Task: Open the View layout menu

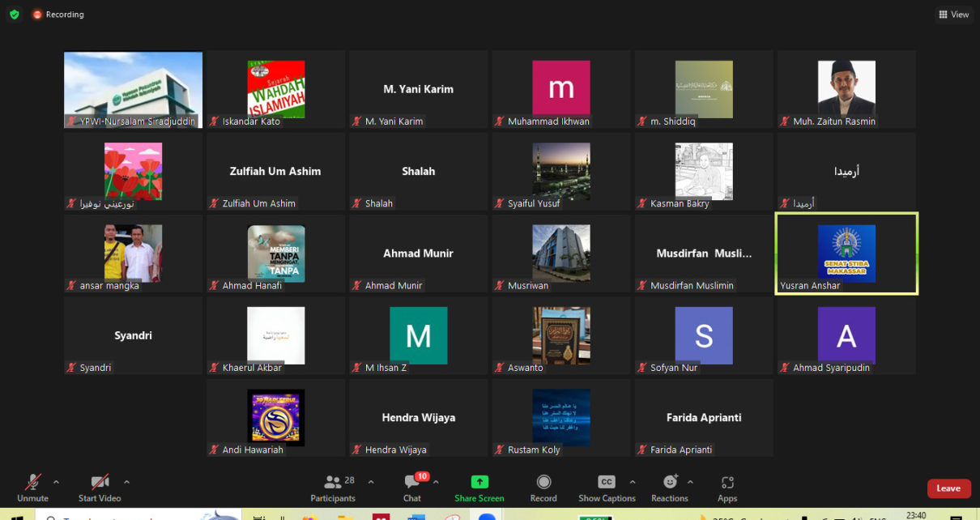Action: tap(953, 15)
